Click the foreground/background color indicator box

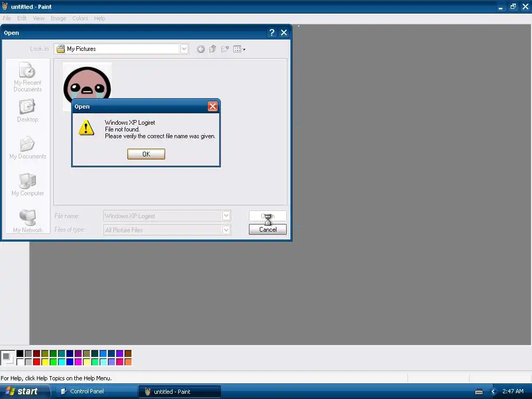click(x=7, y=358)
